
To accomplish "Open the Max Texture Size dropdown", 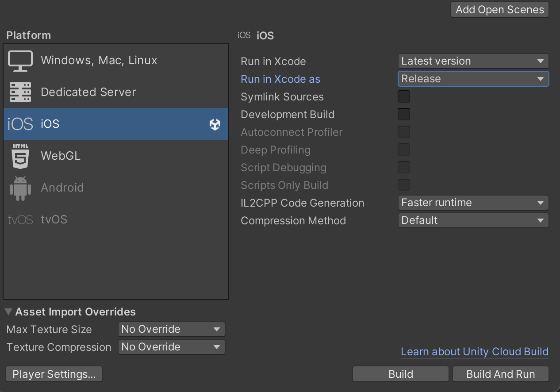I will 171,329.
